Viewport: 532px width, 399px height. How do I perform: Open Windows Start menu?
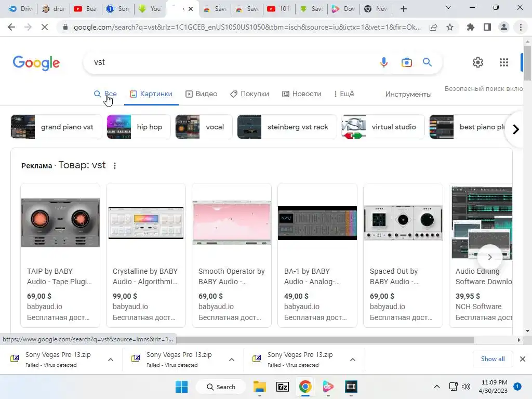[x=181, y=387]
